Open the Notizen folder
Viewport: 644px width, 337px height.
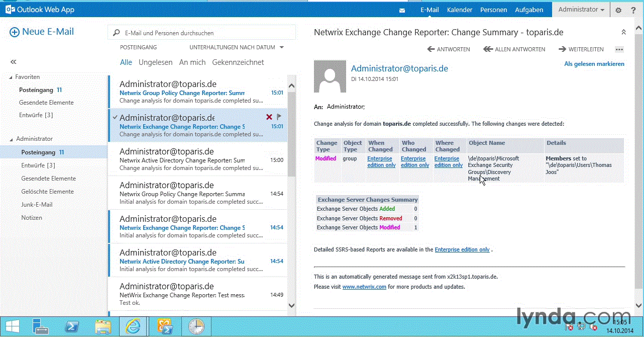(x=32, y=218)
